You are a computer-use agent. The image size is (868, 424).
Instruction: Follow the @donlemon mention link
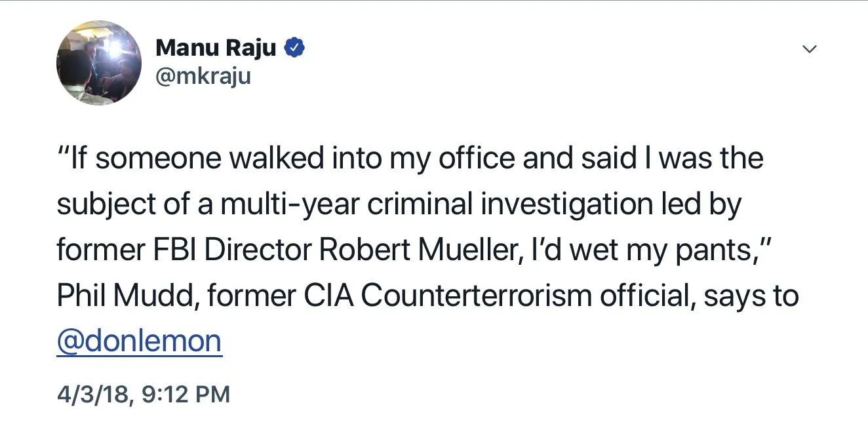140,341
